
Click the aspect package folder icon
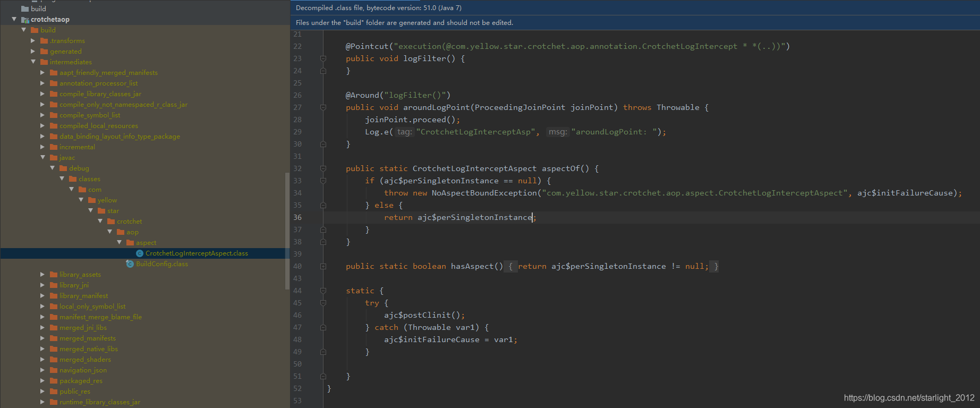[130, 243]
